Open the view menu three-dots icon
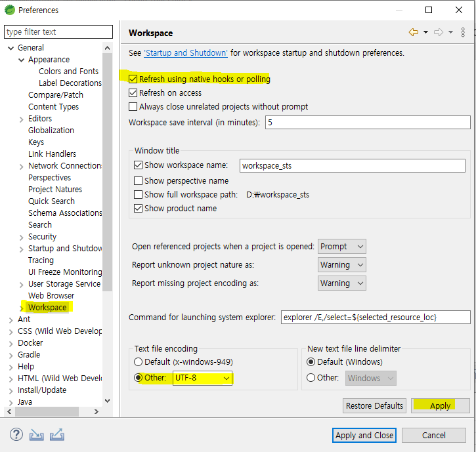 [463, 32]
